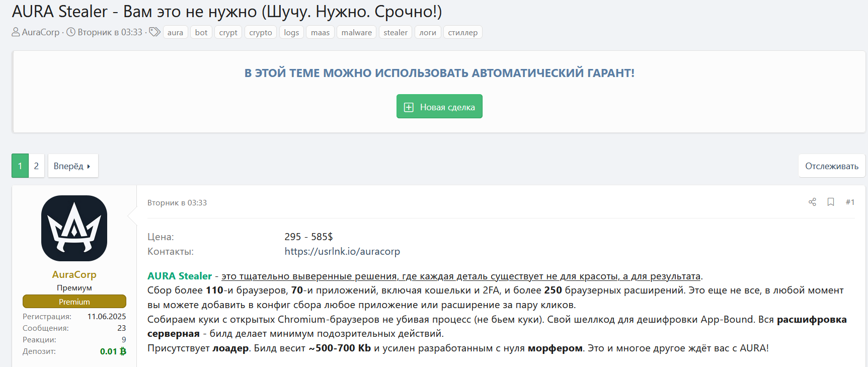Open the malware tag
The image size is (868, 367).
(x=357, y=32)
